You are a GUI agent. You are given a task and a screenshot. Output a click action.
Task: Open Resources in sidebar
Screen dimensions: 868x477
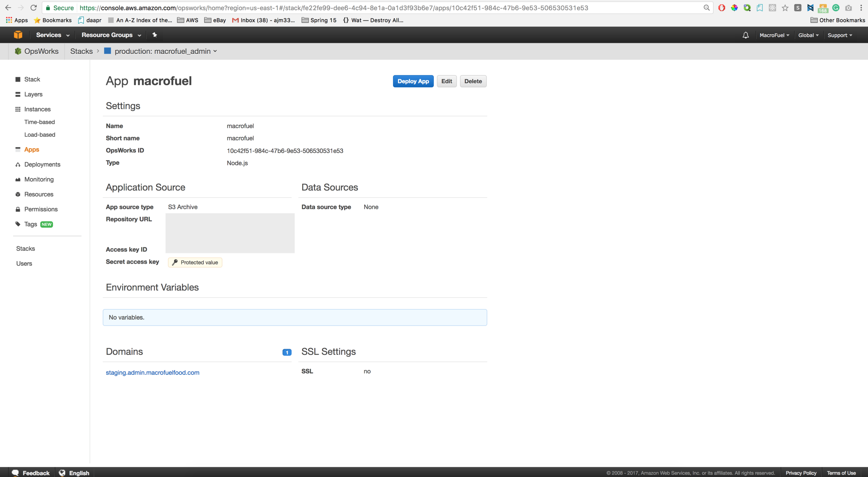coord(39,194)
